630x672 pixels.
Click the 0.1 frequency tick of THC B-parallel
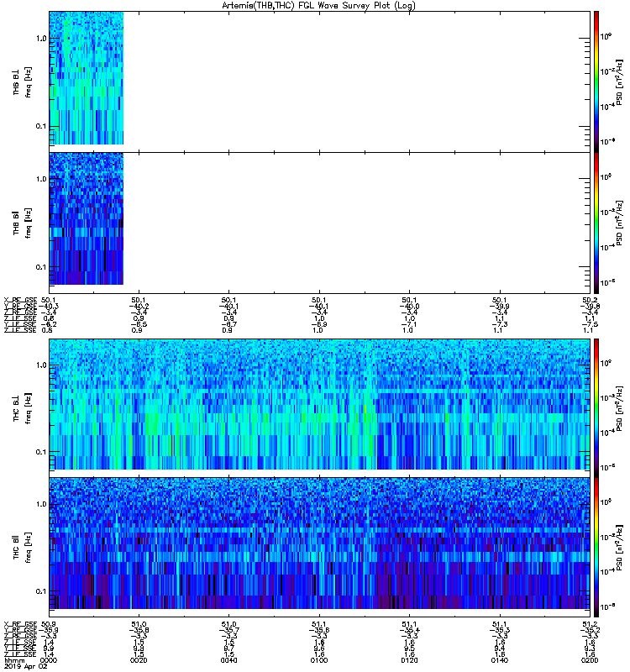[41, 591]
